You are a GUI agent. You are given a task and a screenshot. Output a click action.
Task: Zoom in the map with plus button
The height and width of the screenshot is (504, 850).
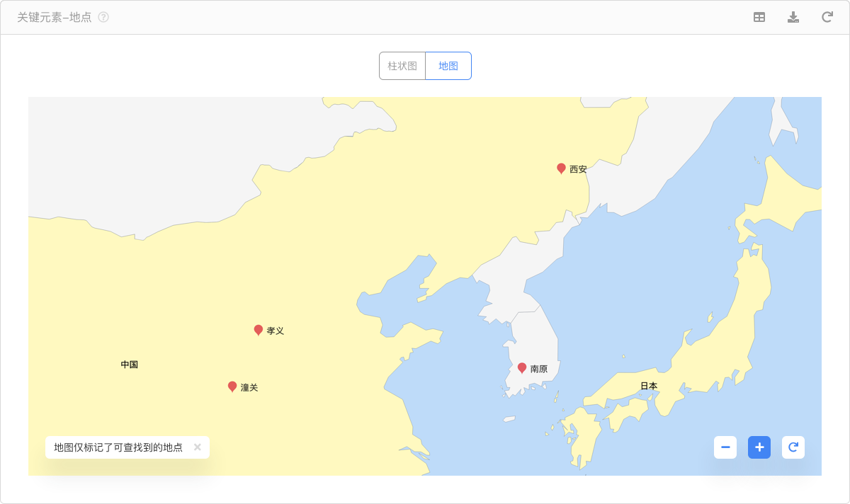(759, 447)
